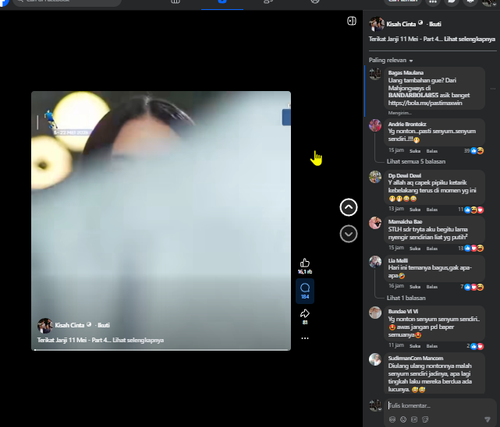
Task: Click Suka on Mamalcha Bae comment
Action: pos(415,248)
